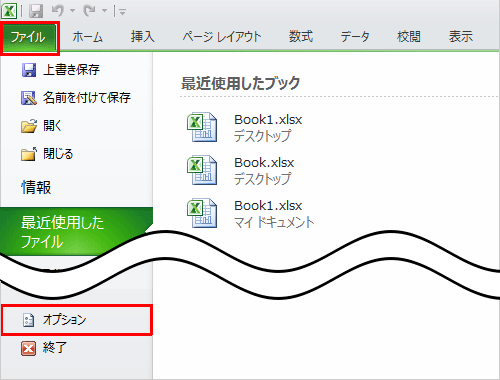The height and width of the screenshot is (380, 500).
Task: Click the 開く open-folder icon
Action: tap(29, 126)
